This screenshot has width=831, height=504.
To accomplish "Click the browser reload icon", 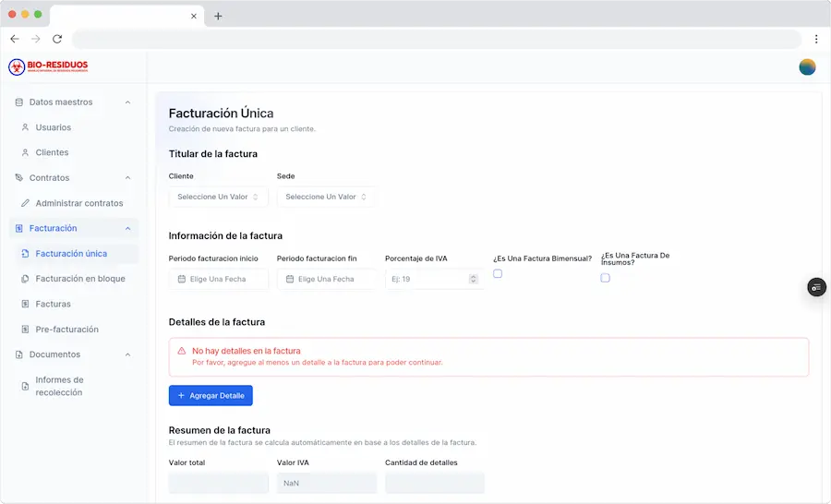I will (x=57, y=39).
